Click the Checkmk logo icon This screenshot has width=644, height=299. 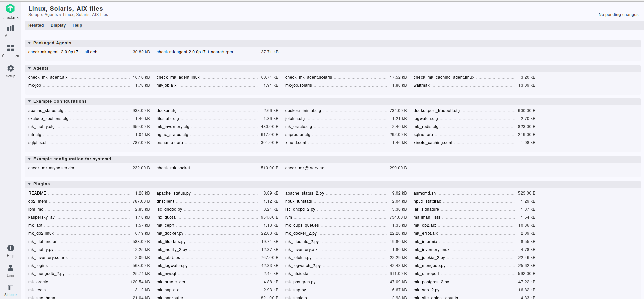click(10, 9)
